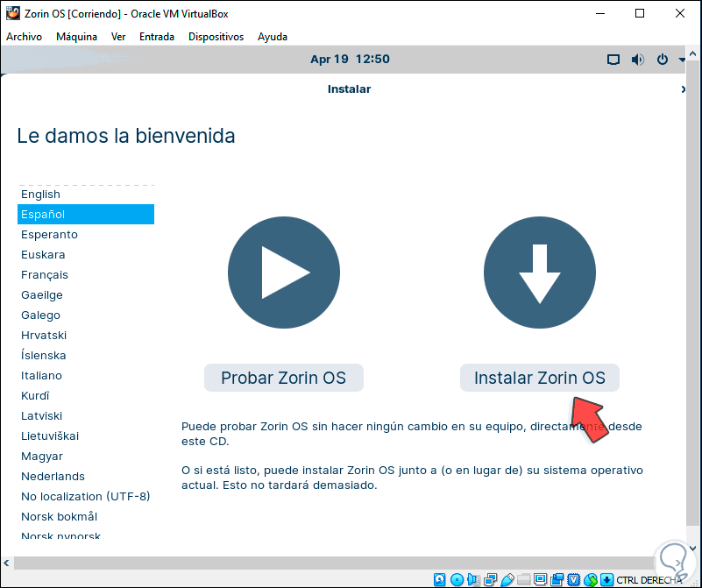
Task: Click the volume speaker icon in top bar
Action: coord(637,60)
